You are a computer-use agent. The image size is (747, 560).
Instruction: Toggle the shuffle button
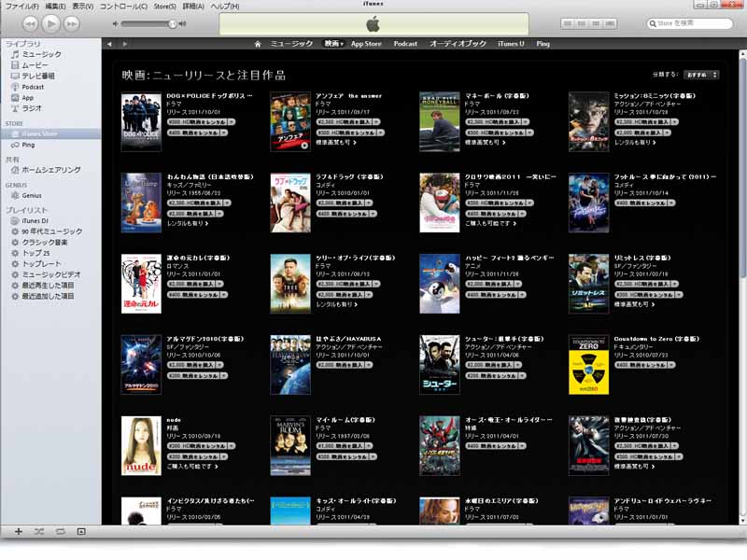[x=39, y=531]
